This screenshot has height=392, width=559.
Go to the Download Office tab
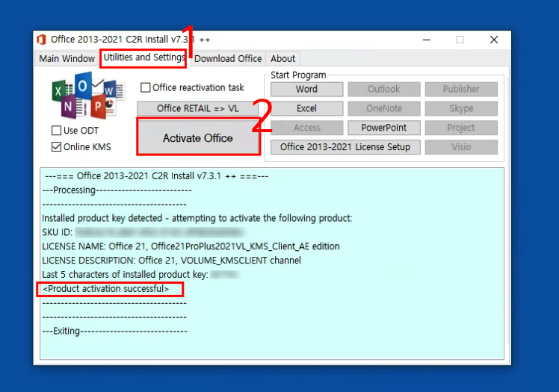pos(228,58)
